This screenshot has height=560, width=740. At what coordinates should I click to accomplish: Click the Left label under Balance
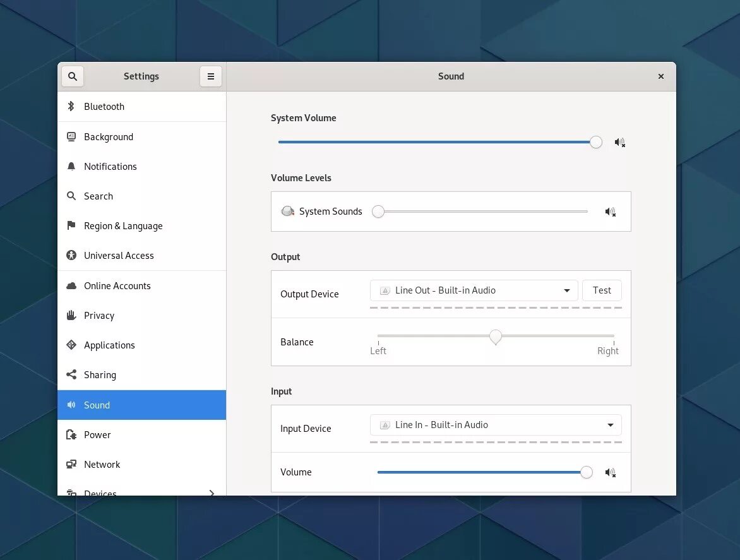[378, 351]
